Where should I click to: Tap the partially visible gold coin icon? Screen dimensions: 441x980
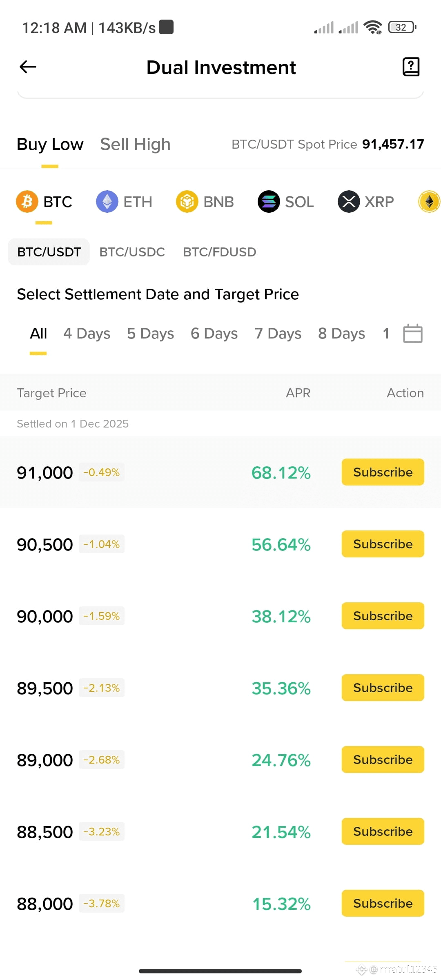(430, 202)
